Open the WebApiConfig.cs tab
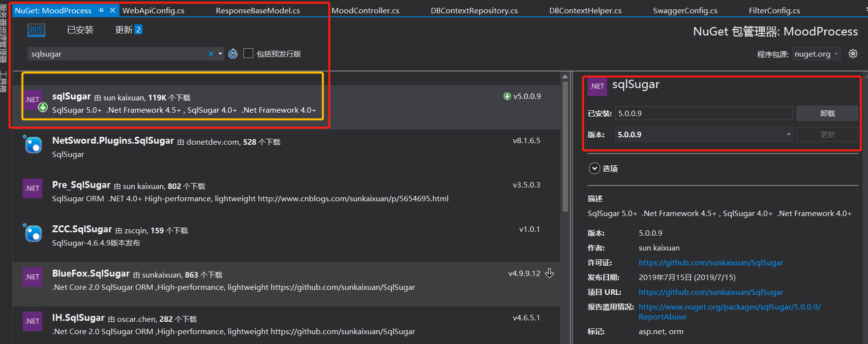Viewport: 868px width, 344px height. [x=153, y=10]
